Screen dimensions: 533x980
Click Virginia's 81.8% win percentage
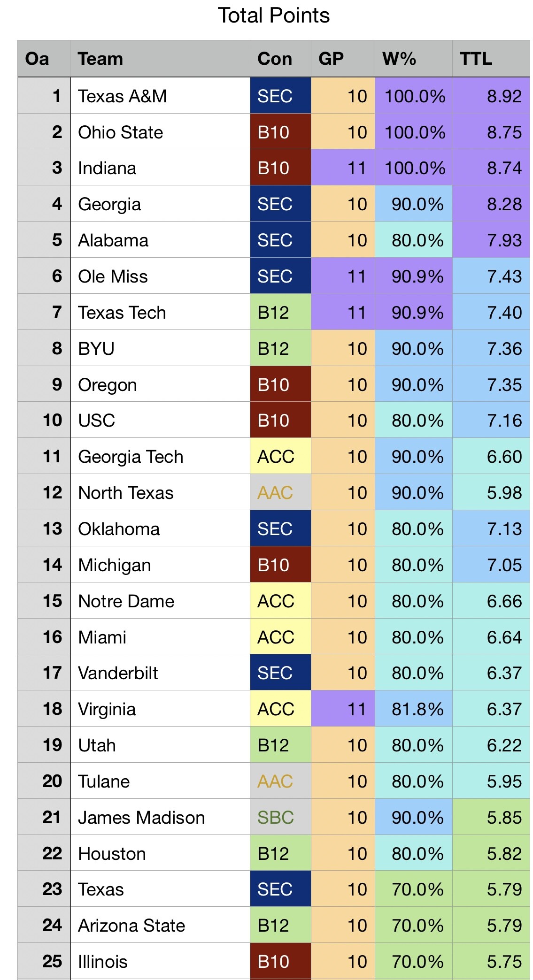coord(417,709)
